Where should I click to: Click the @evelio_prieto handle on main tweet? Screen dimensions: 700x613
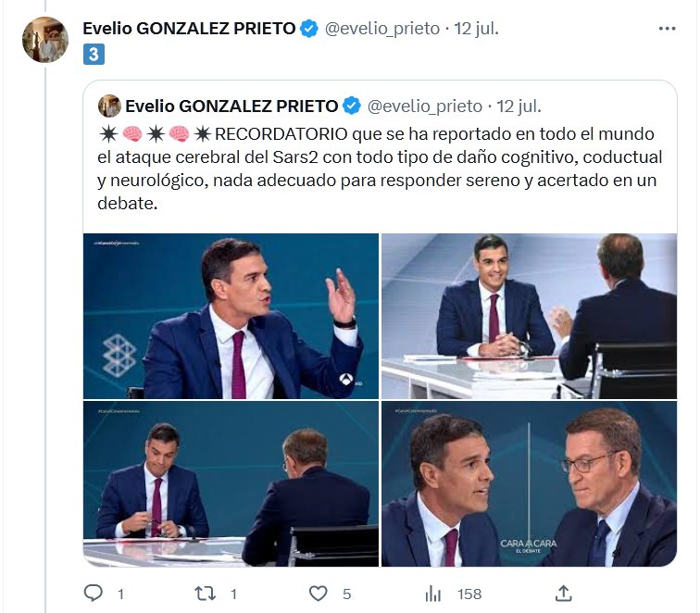(381, 29)
